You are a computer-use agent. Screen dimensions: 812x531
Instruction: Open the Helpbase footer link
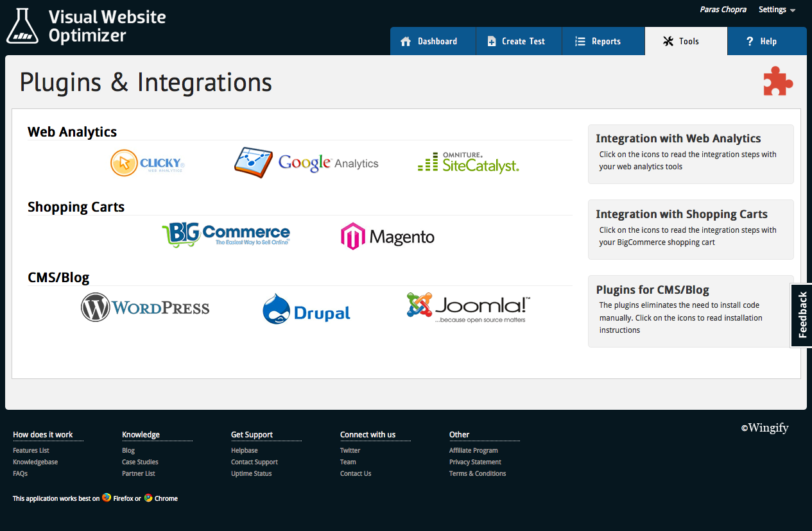click(x=245, y=450)
